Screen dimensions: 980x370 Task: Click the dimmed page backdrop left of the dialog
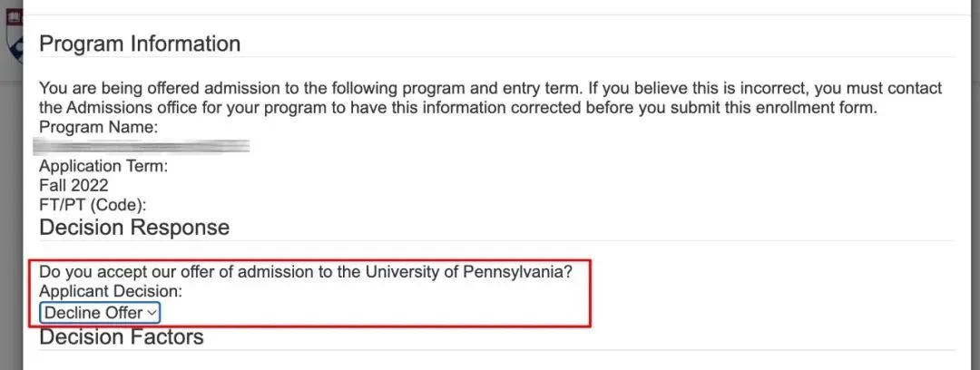point(11,227)
